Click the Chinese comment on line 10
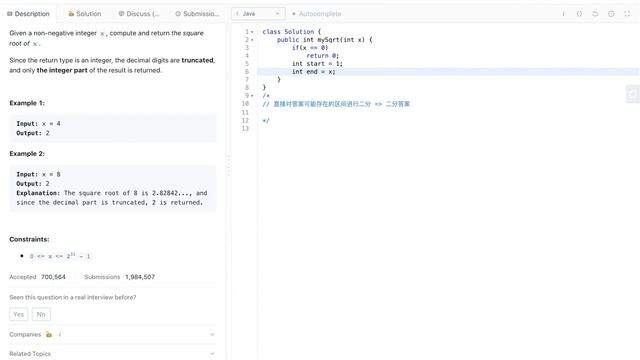This screenshot has width=640, height=360. 336,104
